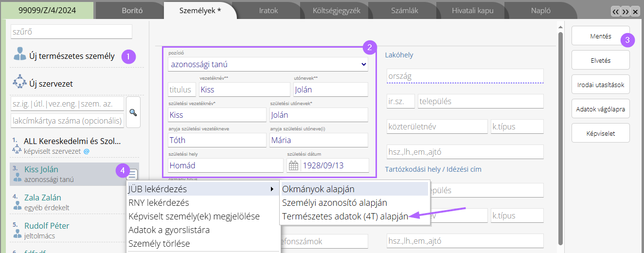Click the lakcímkártya száma field
The width and height of the screenshot is (644, 253).
(x=67, y=121)
